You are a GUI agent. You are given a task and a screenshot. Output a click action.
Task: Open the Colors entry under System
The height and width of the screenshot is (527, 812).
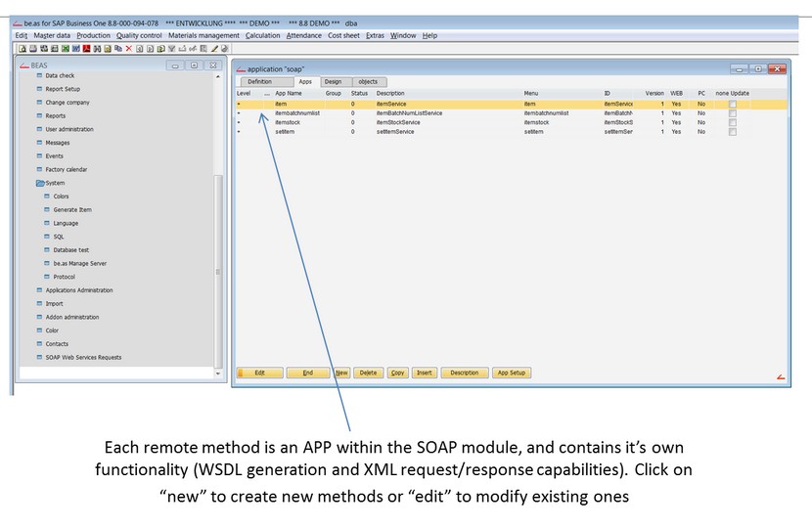pos(61,197)
